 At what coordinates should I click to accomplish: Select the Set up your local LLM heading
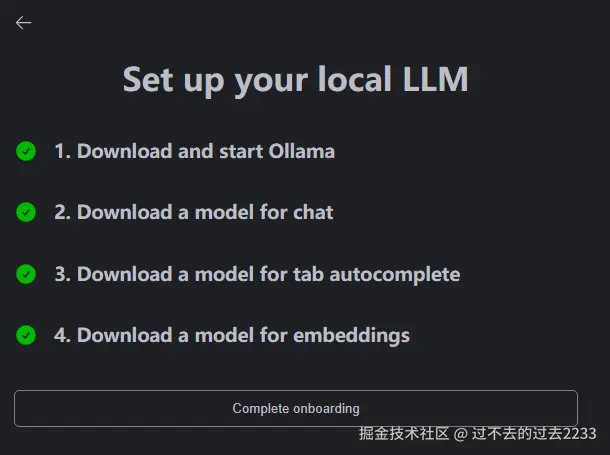(x=296, y=80)
